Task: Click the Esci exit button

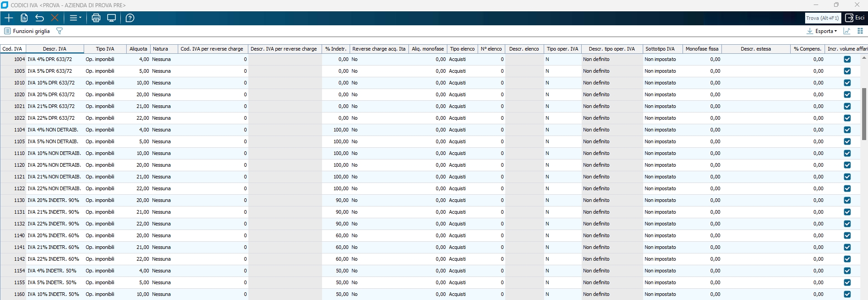Action: [x=855, y=18]
